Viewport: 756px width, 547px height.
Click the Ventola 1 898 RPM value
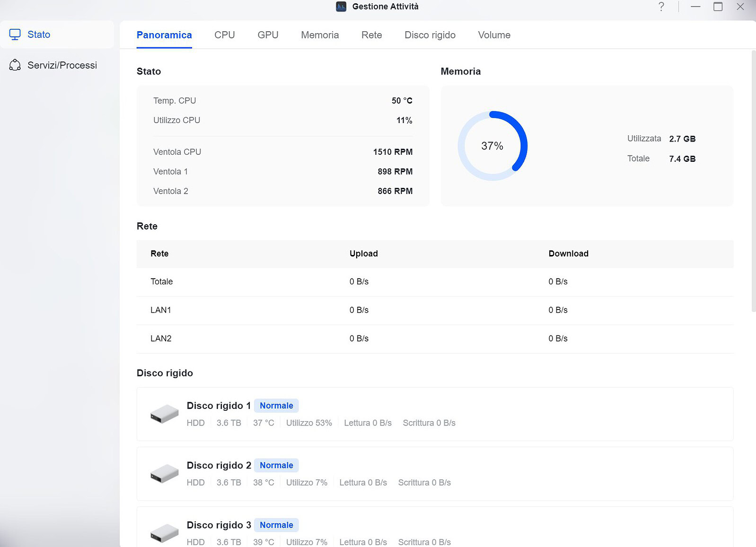point(395,171)
